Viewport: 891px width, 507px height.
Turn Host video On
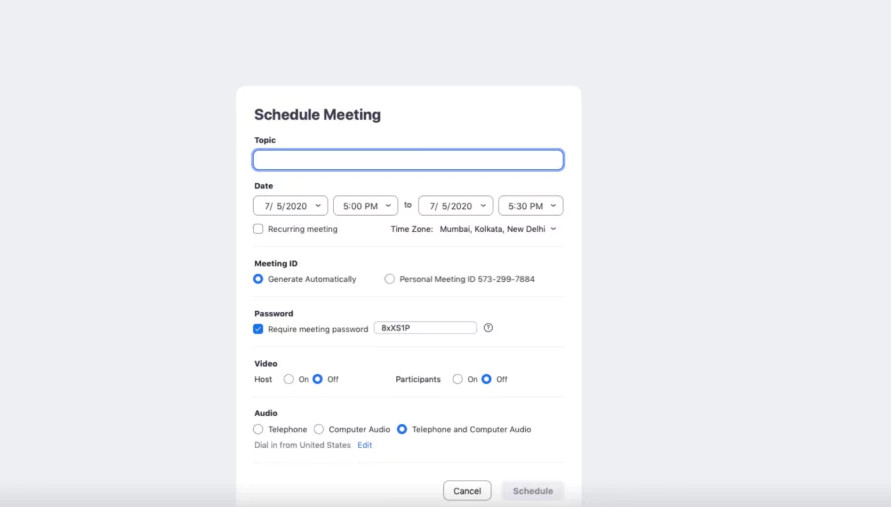click(x=289, y=379)
